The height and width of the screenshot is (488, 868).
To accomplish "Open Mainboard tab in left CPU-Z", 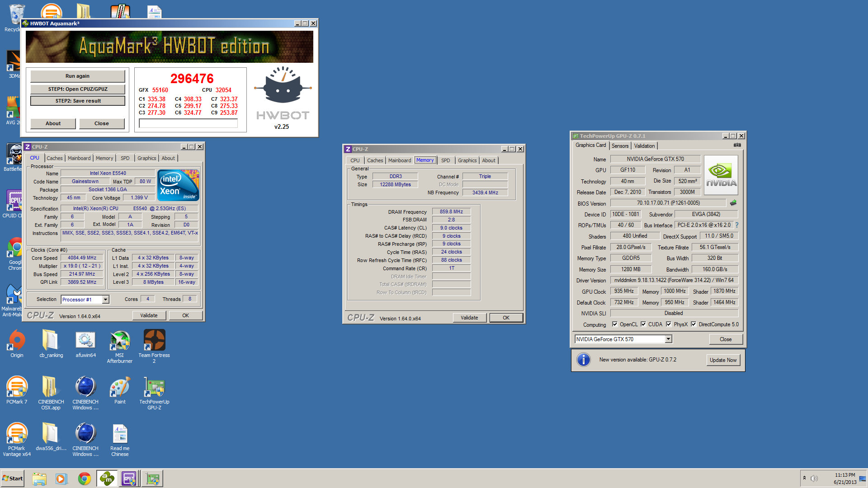I will [79, 158].
